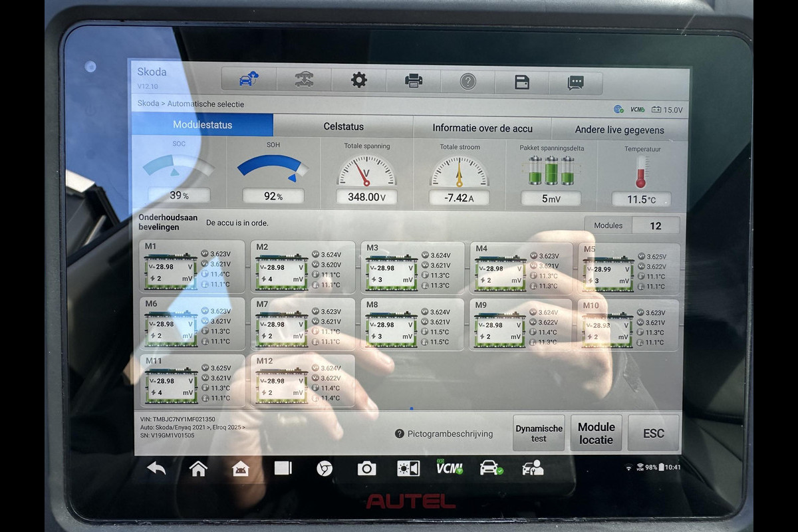
Task: Click the VCM connection icon in bottom bar
Action: click(449, 467)
